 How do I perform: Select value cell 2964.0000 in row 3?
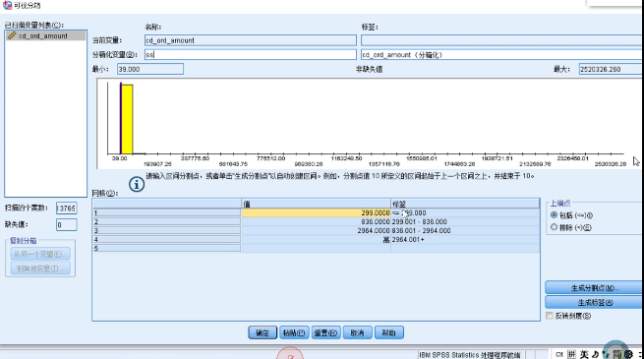(316, 231)
